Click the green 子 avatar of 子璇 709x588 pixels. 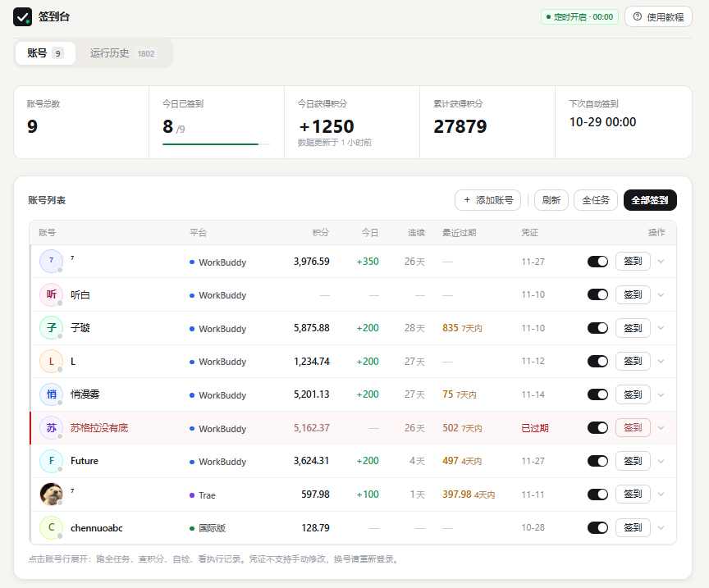[51, 328]
